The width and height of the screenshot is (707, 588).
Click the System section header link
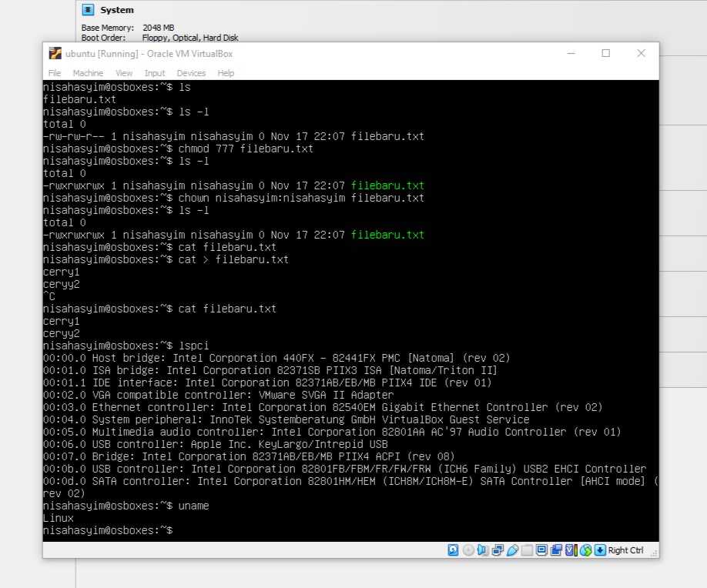click(x=117, y=10)
